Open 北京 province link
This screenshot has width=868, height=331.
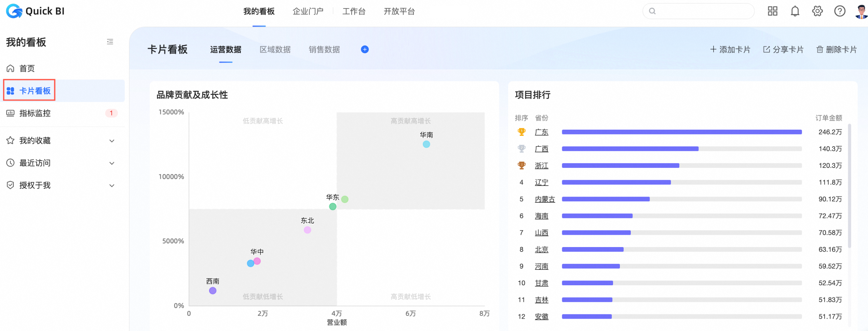tap(541, 249)
